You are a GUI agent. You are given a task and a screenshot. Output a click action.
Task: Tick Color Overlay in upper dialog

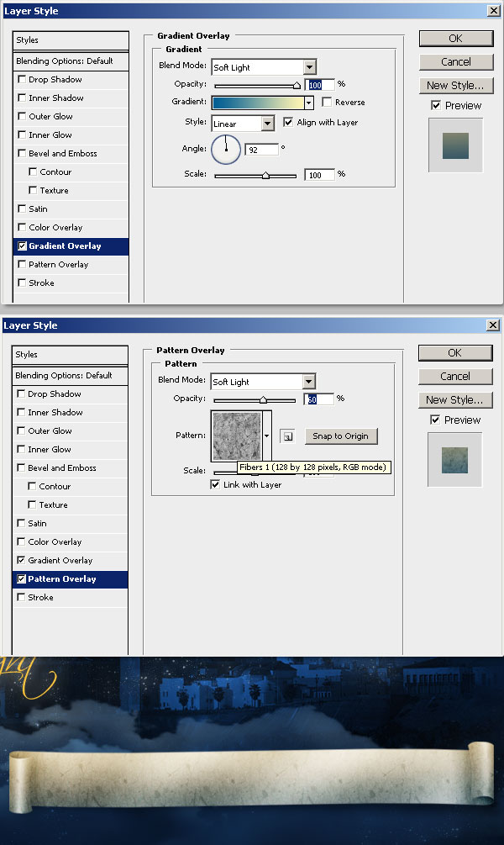click(x=22, y=227)
